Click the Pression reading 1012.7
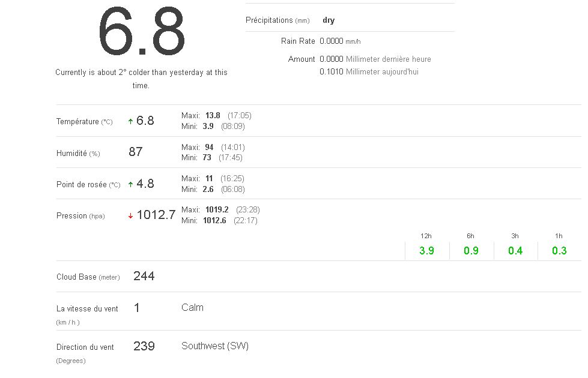The image size is (588, 378). [x=156, y=215]
